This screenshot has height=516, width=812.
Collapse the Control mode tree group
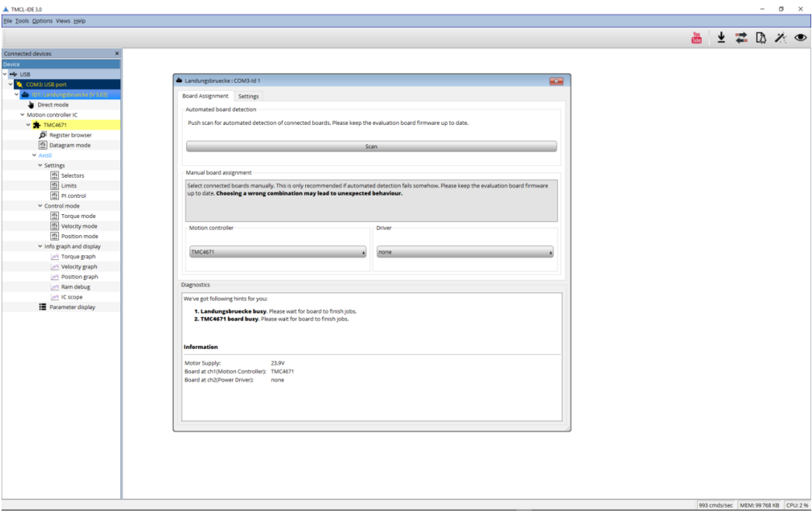(x=40, y=206)
